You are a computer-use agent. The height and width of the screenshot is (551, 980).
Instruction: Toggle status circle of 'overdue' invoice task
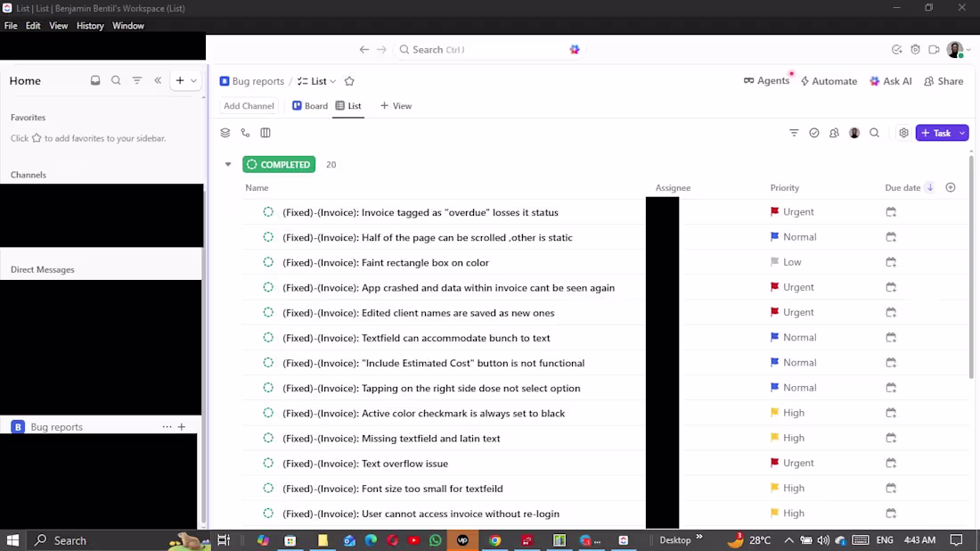tap(268, 212)
